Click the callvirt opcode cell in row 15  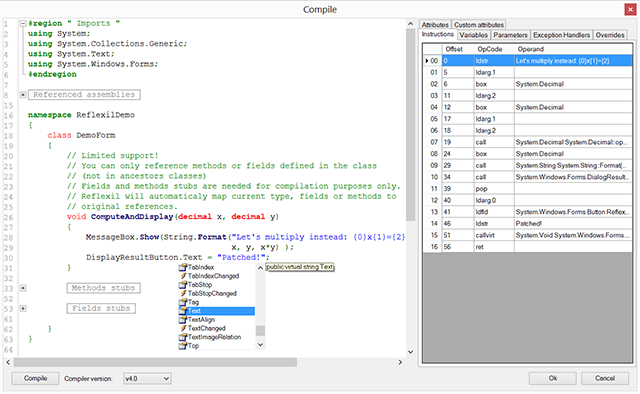(x=494, y=235)
